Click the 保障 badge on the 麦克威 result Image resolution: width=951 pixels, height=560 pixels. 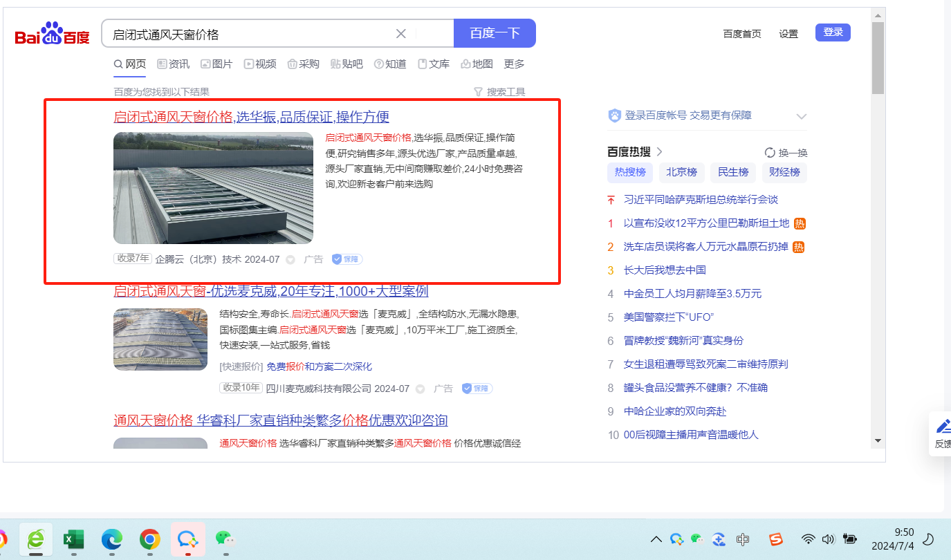(x=477, y=389)
